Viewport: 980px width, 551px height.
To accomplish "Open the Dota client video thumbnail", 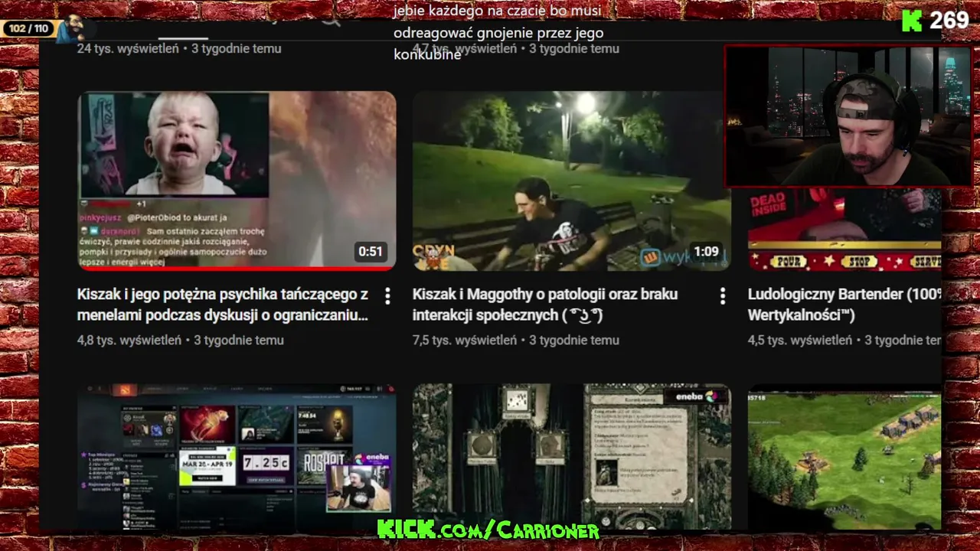I will [237, 456].
